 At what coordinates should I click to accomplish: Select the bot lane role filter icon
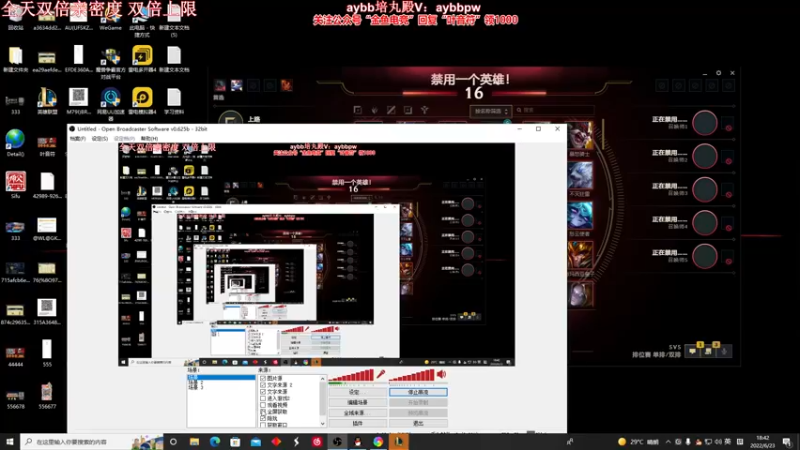pos(408,110)
